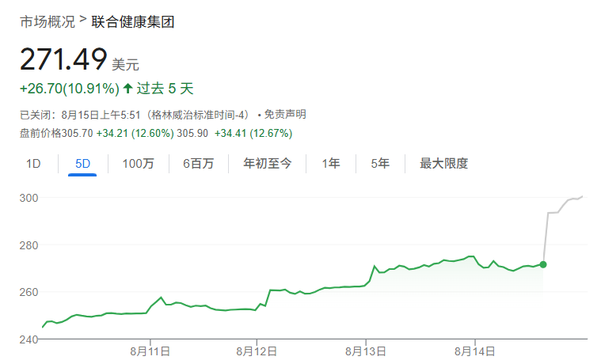Select the 年初至今 range tab
Viewport: 601px width, 364px height.
coord(267,164)
